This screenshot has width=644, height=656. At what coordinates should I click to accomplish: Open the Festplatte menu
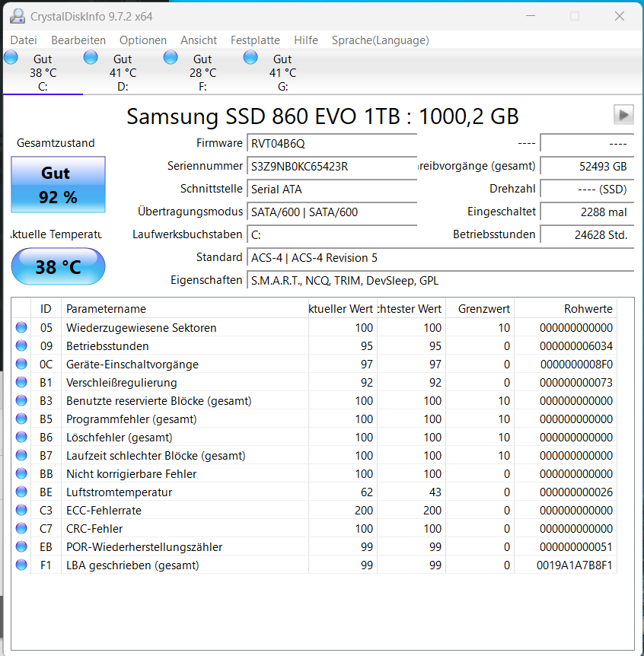click(255, 40)
